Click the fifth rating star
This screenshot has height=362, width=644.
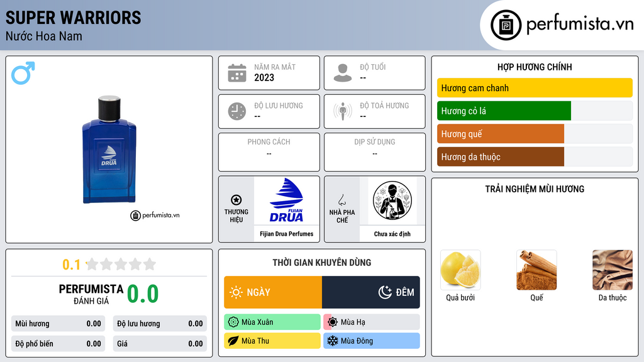tap(150, 264)
